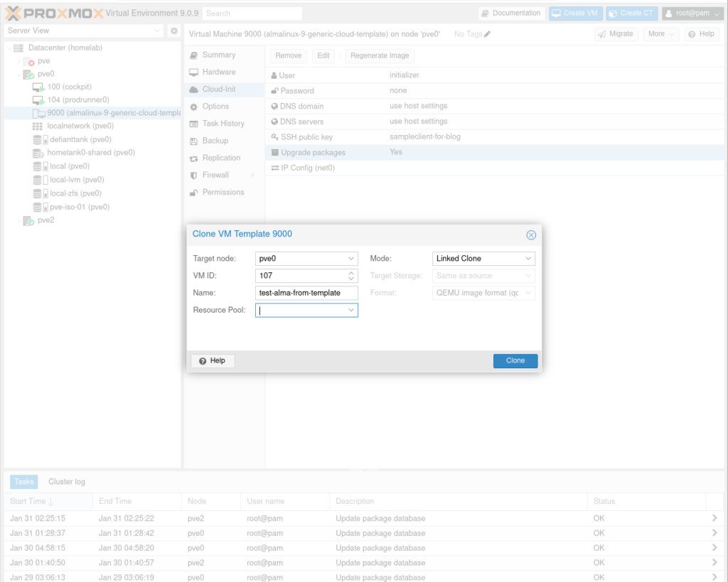This screenshot has height=582, width=728.
Task: Sort tasks by Start Time column
Action: [x=32, y=502]
